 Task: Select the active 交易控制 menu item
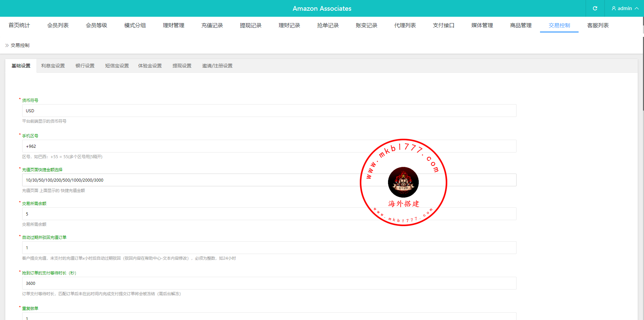point(559,25)
